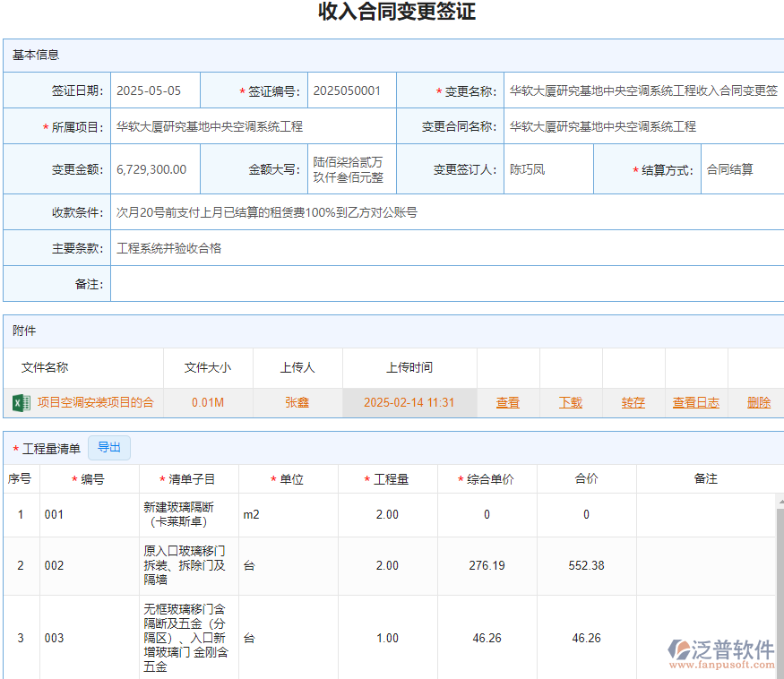
Task: Click 查看 to view the attachment
Action: click(x=507, y=402)
